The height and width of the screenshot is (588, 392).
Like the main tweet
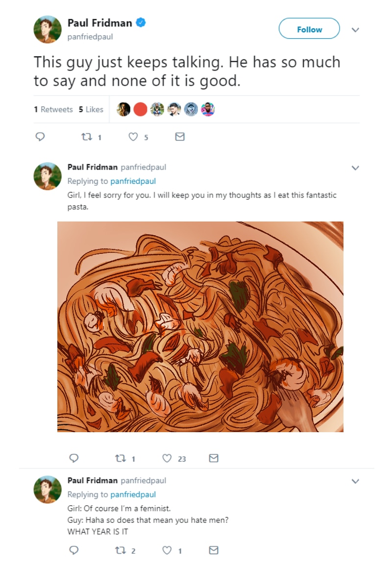click(133, 137)
